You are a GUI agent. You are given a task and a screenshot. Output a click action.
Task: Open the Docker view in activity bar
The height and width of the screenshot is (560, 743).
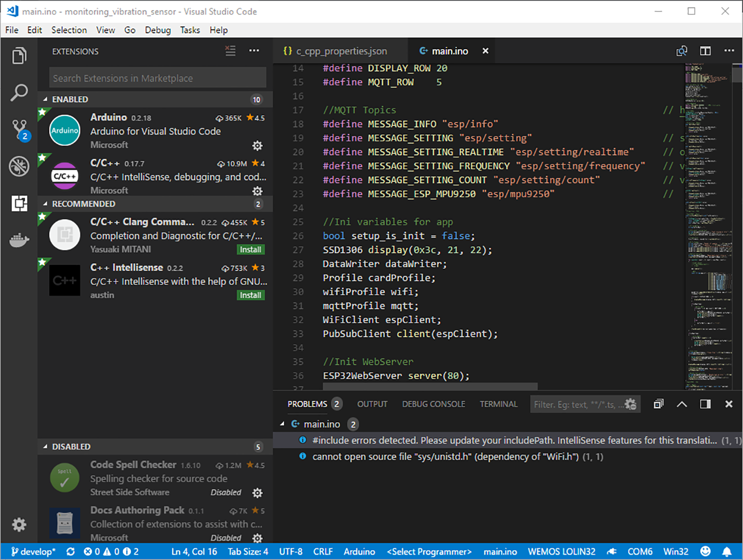pos(19,240)
